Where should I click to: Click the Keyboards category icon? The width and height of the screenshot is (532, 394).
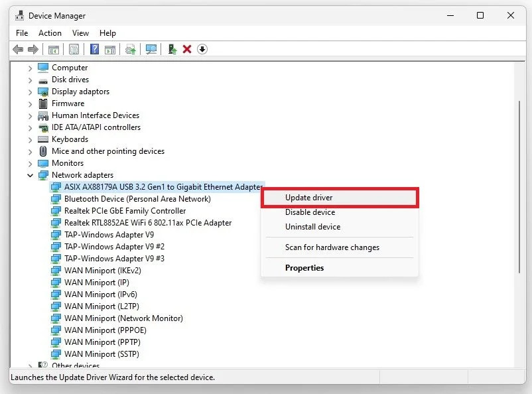click(43, 139)
